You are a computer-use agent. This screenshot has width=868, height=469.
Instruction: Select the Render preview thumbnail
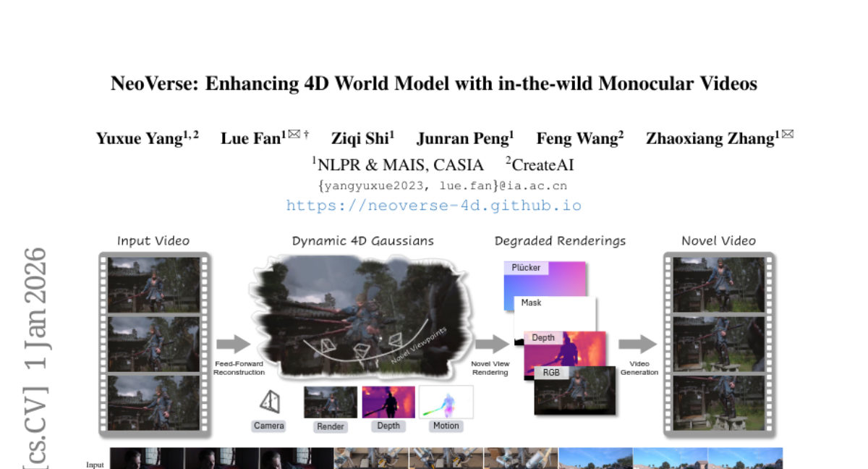point(331,402)
